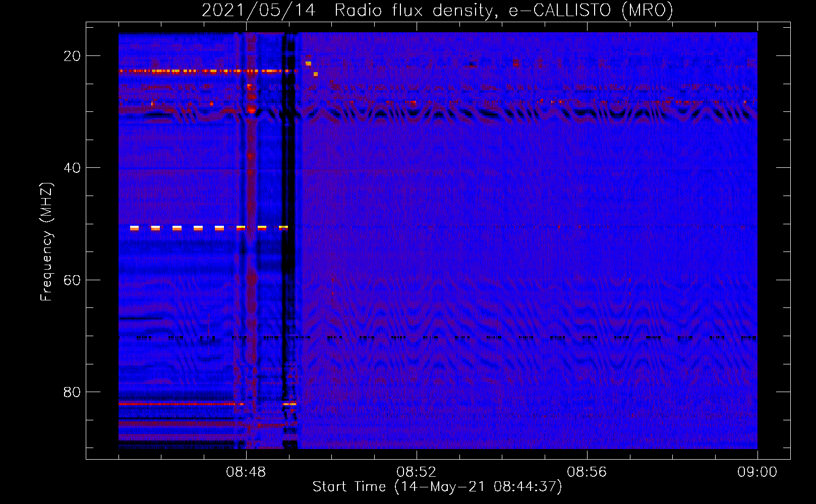Click the "Start Time (14-May-21 08:44:37)" x-axis label
The height and width of the screenshot is (504, 816).
pos(437,487)
